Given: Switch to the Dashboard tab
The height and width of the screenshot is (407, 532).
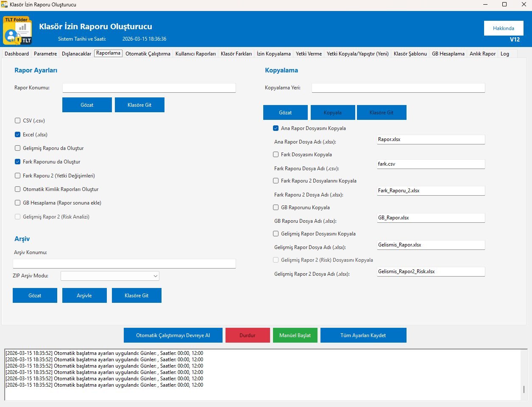Looking at the screenshot, I should (x=17, y=54).
